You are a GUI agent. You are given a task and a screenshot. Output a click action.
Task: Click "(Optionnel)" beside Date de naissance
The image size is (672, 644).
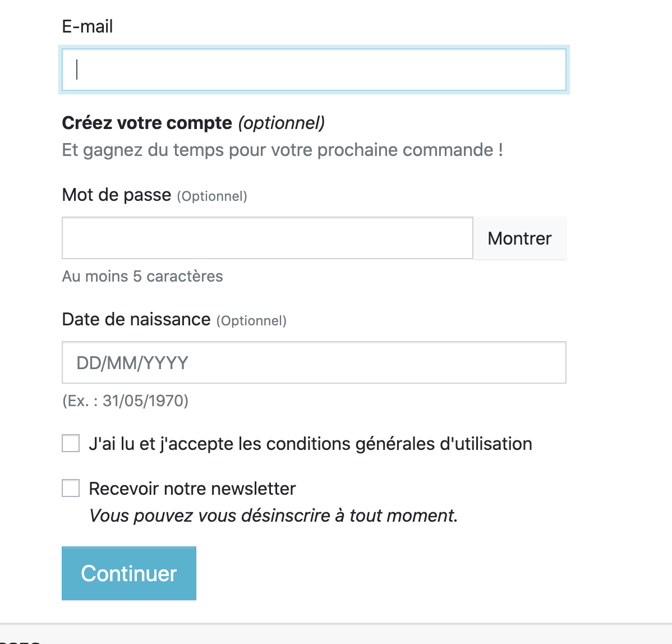(x=251, y=321)
